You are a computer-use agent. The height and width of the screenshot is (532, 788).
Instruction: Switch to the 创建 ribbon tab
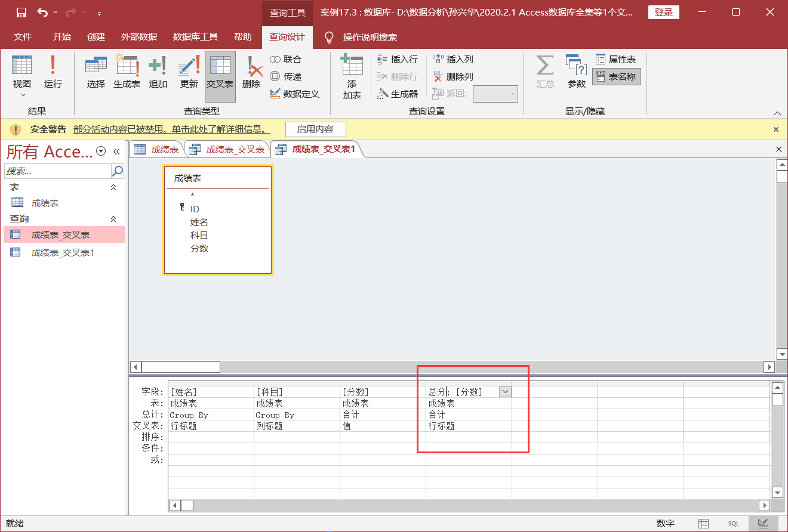96,37
